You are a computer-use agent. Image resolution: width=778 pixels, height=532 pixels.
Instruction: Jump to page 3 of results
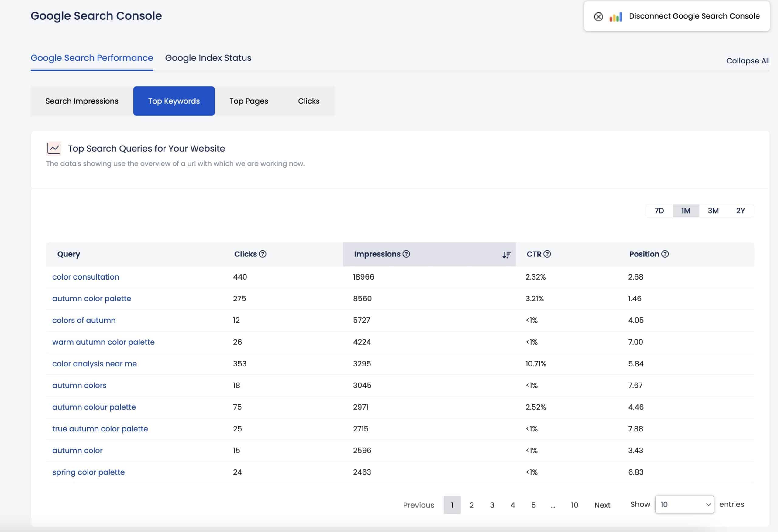pyautogui.click(x=492, y=505)
